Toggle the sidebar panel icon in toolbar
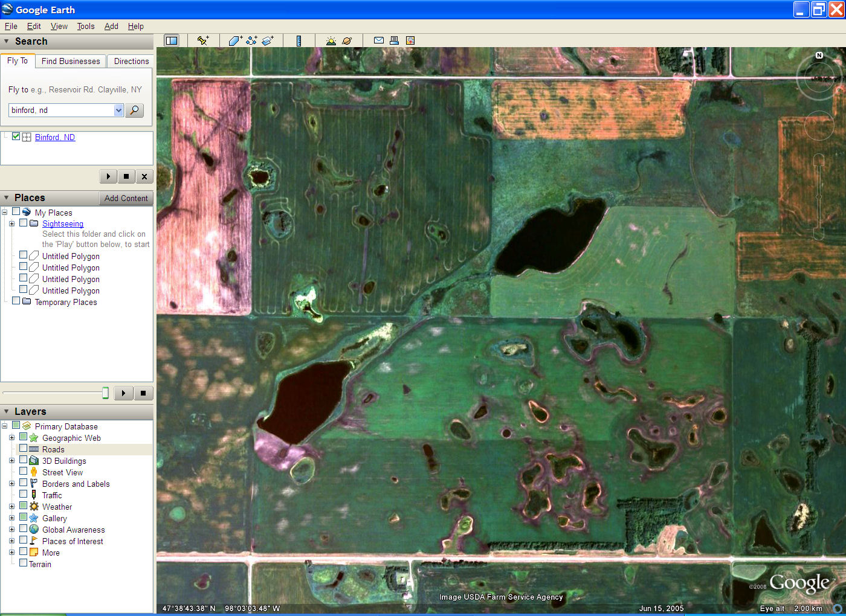Screen dimensions: 846x616 pyautogui.click(x=172, y=40)
